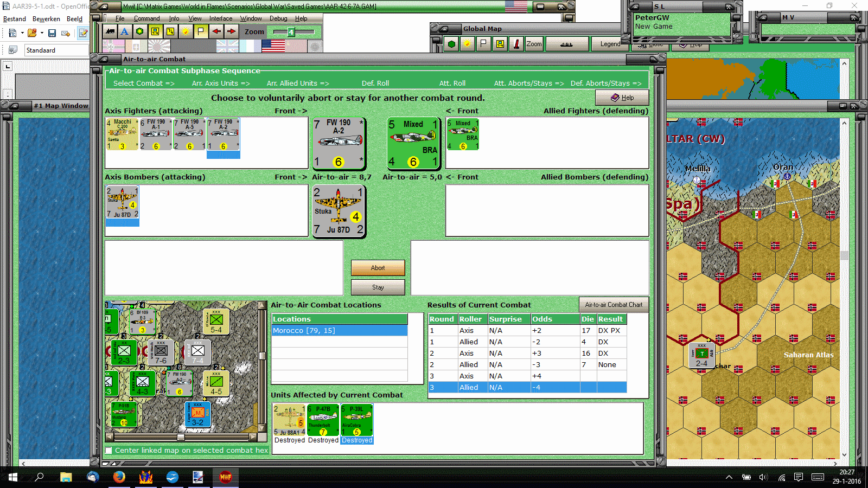Viewport: 868px width, 488px height.
Task: Click the Oran city label on map
Action: tap(783, 167)
